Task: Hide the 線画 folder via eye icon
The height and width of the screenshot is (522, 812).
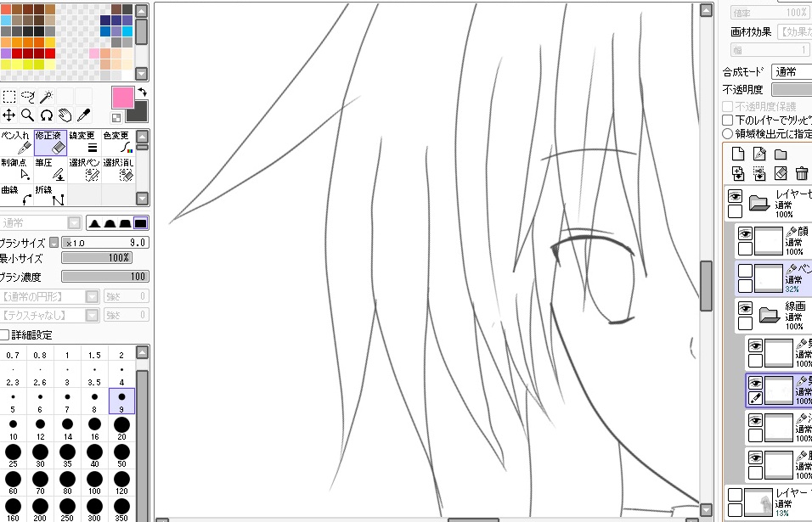Action: point(745,308)
